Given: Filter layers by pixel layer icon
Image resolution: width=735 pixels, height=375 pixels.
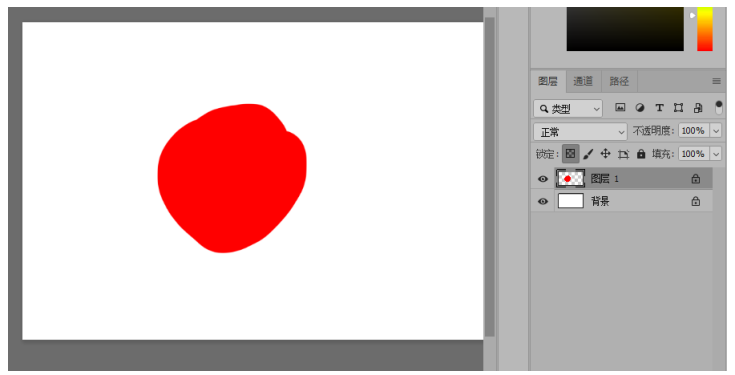Looking at the screenshot, I should pyautogui.click(x=620, y=108).
